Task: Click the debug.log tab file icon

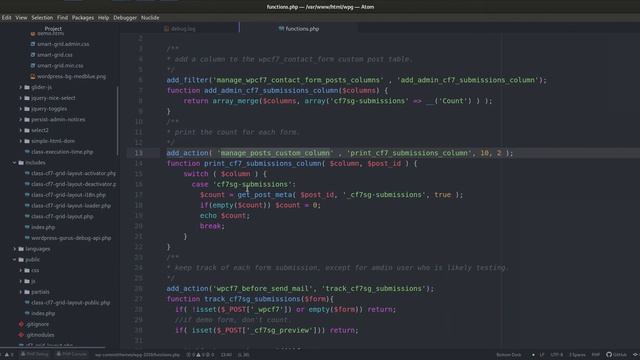Action: [166, 29]
